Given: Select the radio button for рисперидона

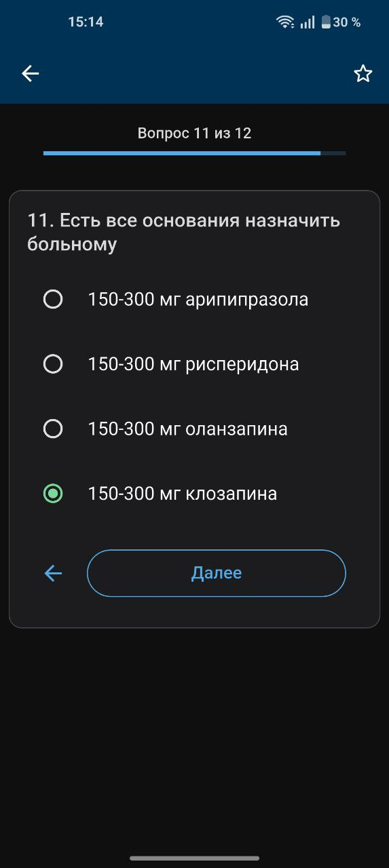Looking at the screenshot, I should [x=53, y=364].
